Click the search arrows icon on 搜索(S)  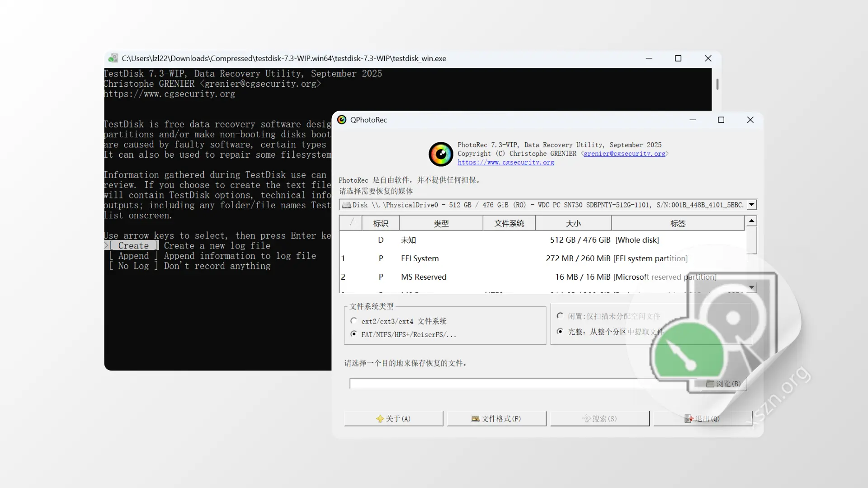pyautogui.click(x=586, y=419)
